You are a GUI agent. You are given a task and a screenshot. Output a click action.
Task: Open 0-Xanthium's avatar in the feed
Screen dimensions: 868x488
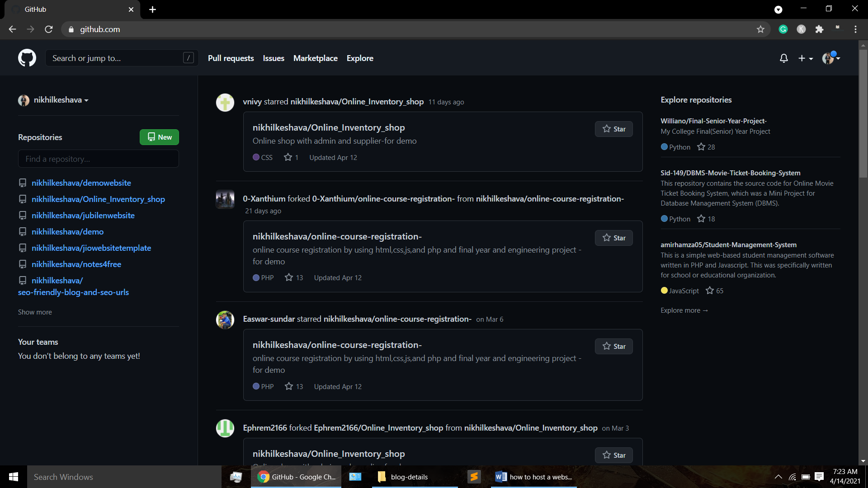225,199
